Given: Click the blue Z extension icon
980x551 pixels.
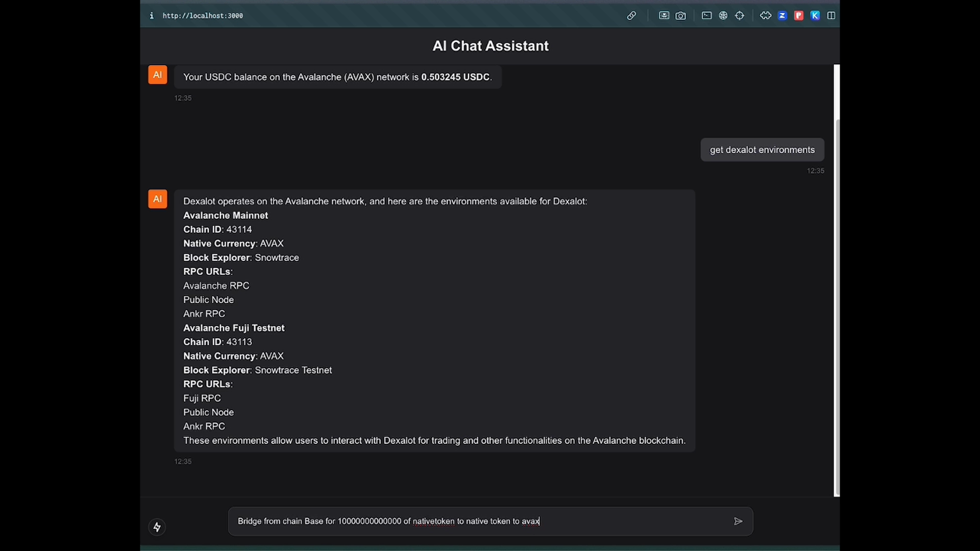Looking at the screenshot, I should [x=782, y=16].
